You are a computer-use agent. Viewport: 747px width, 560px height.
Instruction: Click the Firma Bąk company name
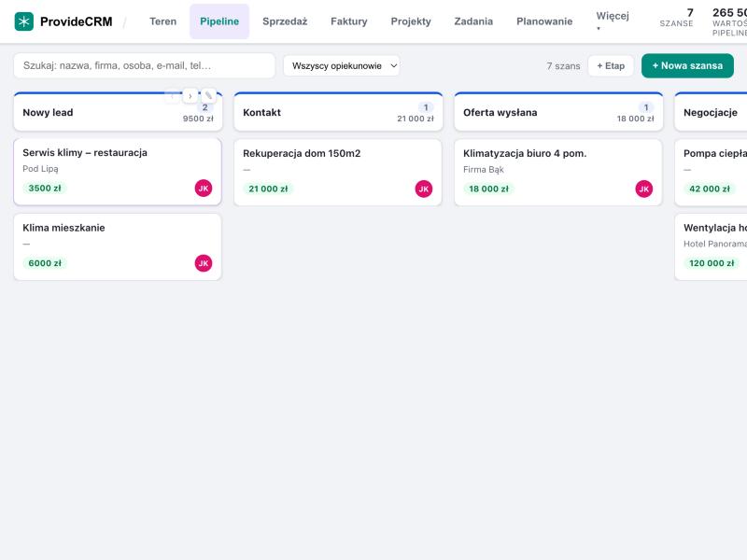pos(483,170)
